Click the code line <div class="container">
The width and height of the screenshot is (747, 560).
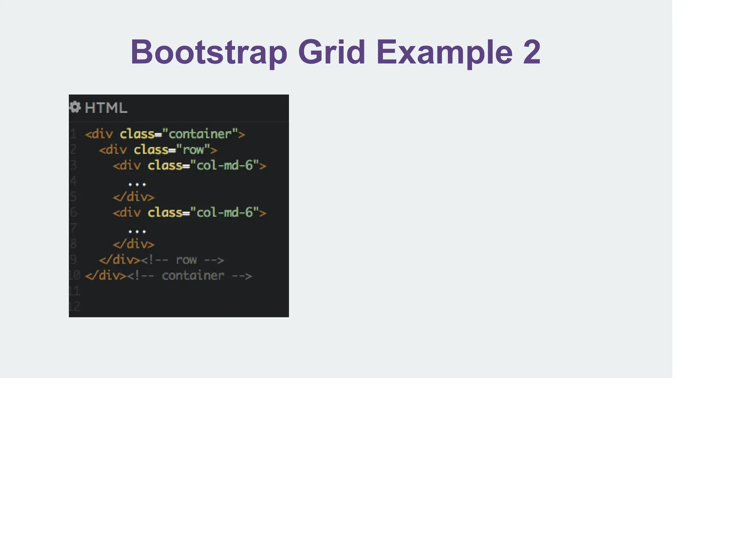tap(165, 134)
